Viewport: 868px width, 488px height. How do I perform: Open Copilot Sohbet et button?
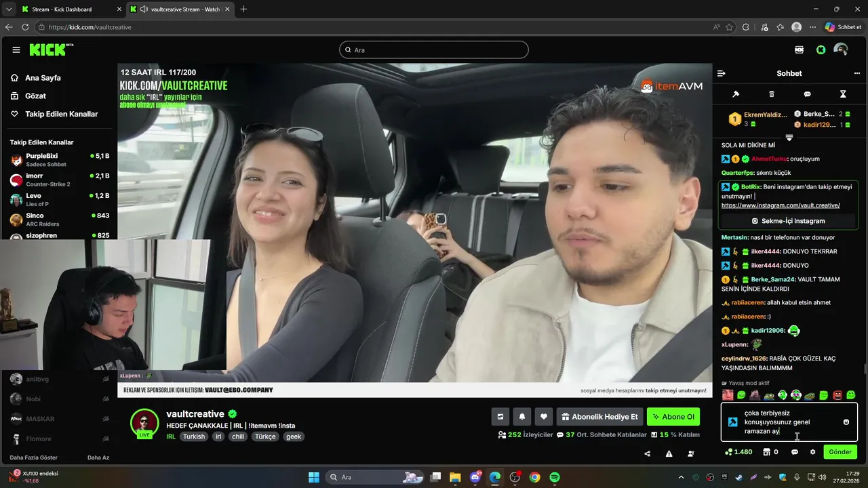tap(843, 27)
